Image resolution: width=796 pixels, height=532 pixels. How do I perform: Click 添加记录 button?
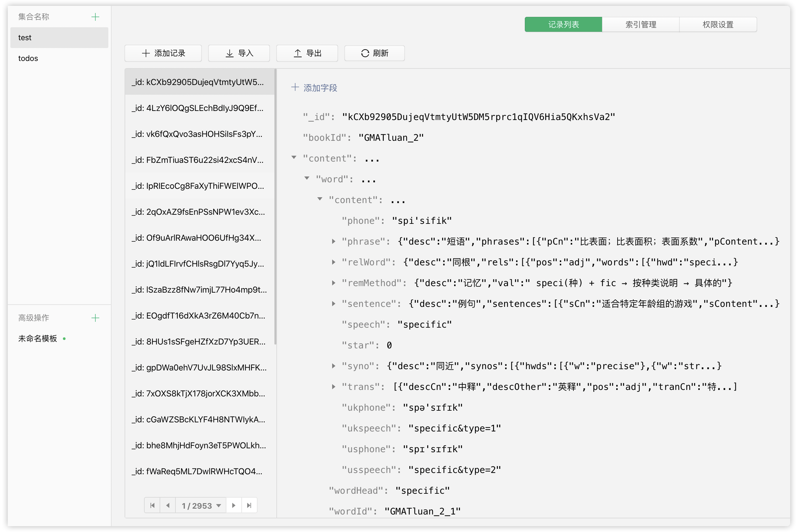(163, 53)
